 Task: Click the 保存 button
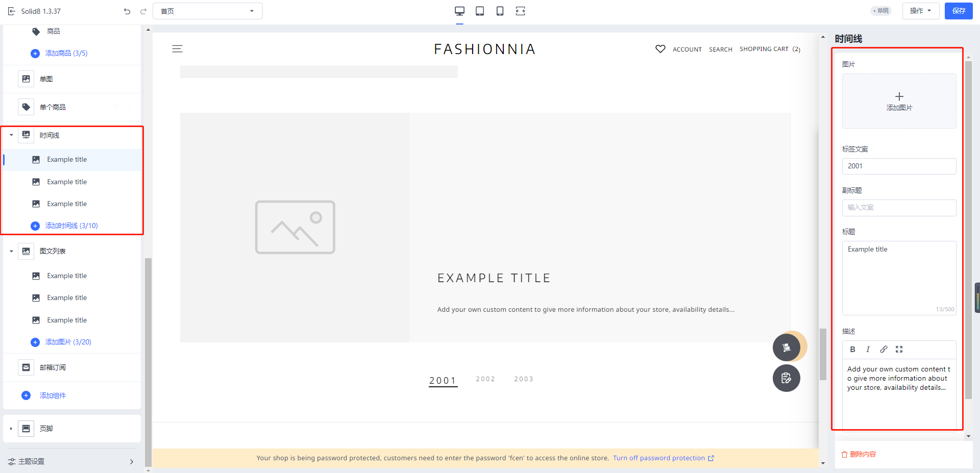coord(958,11)
